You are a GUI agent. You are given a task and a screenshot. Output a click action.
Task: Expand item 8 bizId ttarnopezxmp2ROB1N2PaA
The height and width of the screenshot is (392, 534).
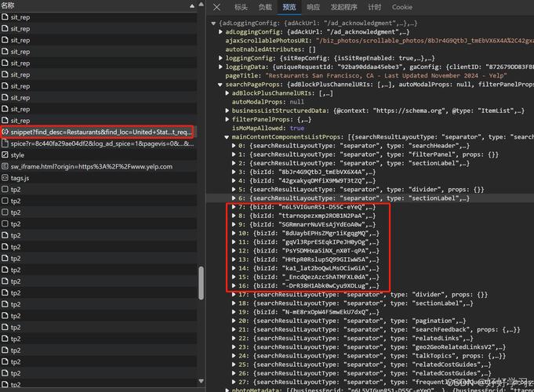(234, 216)
